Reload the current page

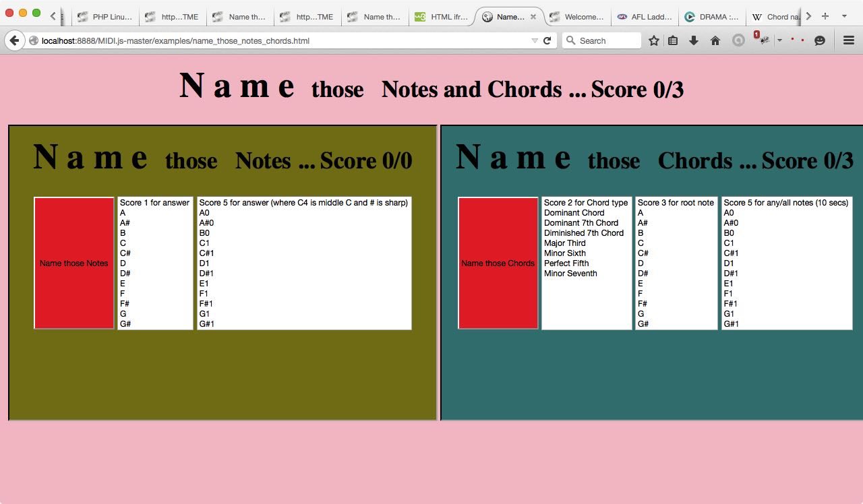(547, 40)
